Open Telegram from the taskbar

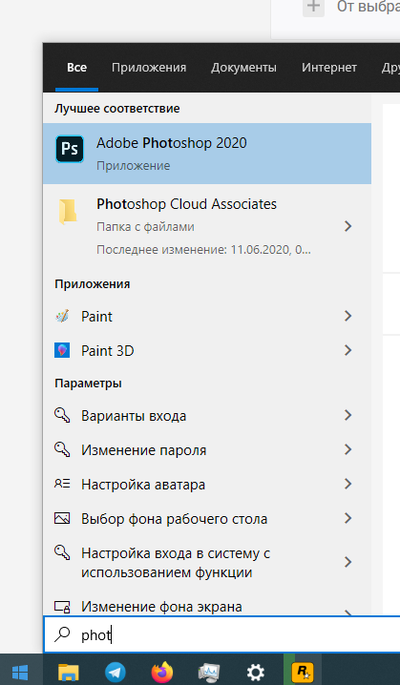115,671
